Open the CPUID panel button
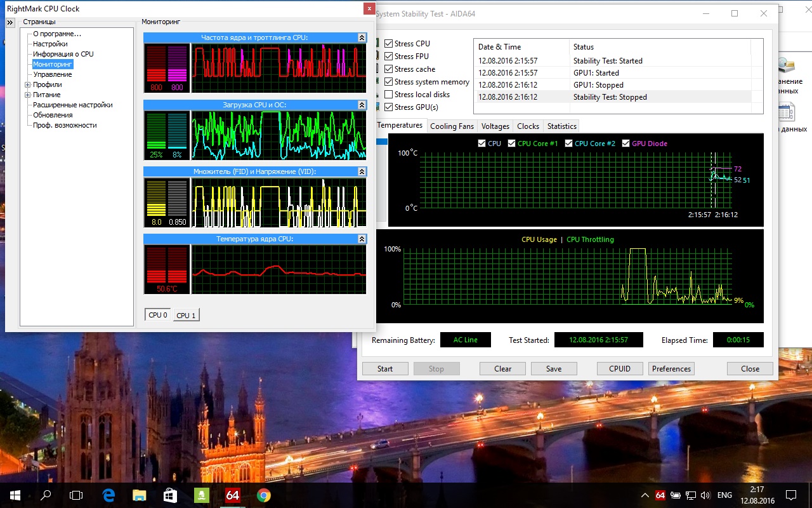Viewport: 812px width, 508px height. tap(620, 368)
